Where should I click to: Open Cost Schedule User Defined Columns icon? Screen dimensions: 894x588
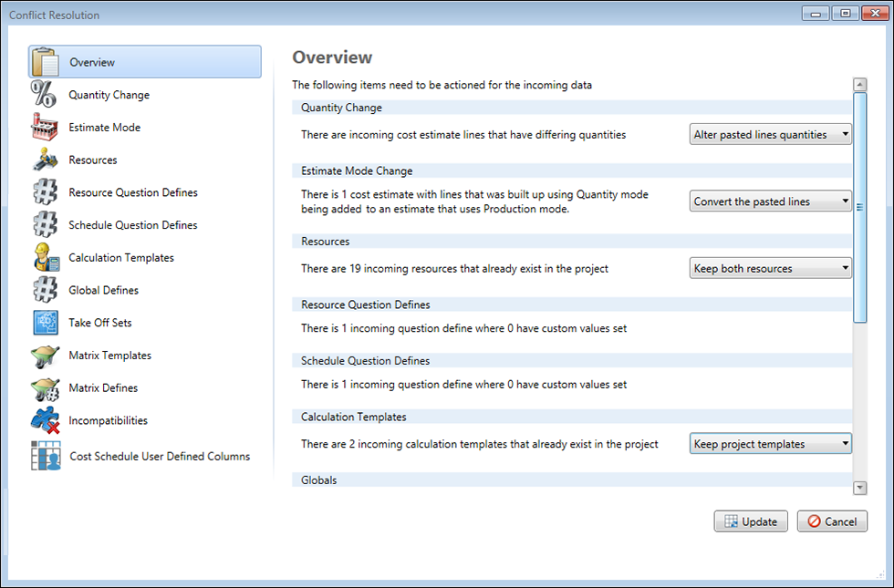tap(46, 456)
